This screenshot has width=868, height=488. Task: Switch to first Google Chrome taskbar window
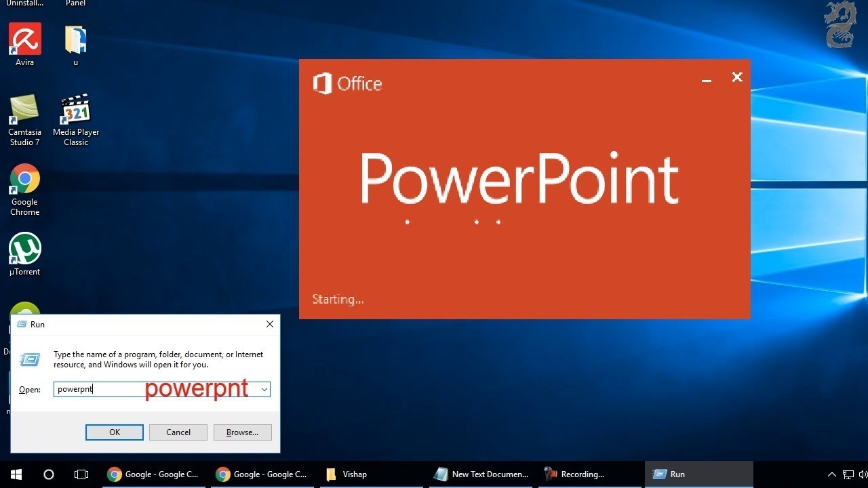click(153, 474)
